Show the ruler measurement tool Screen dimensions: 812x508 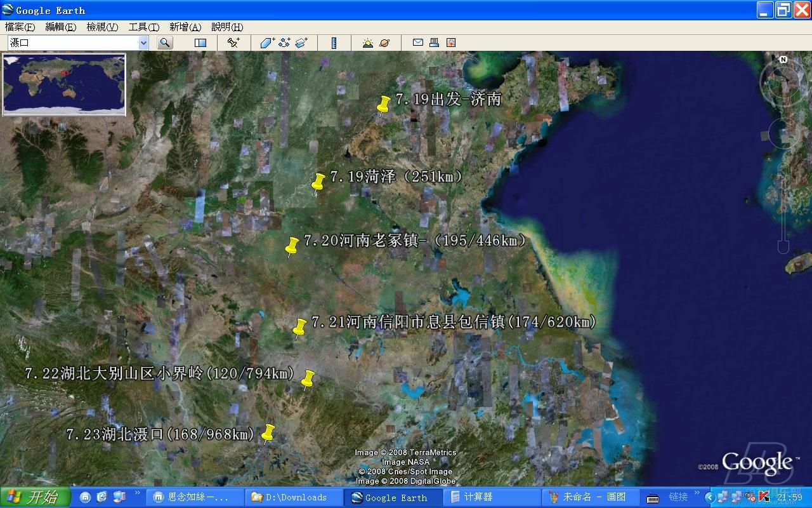pos(334,43)
